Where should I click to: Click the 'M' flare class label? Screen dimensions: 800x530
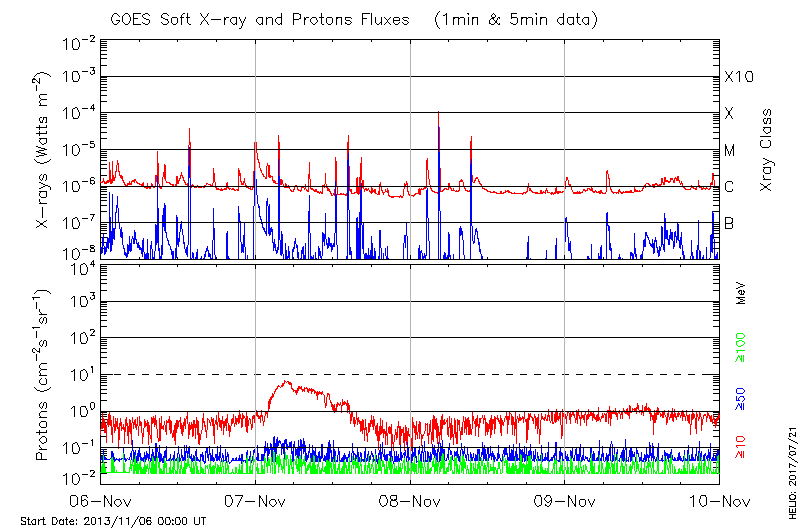tap(730, 151)
